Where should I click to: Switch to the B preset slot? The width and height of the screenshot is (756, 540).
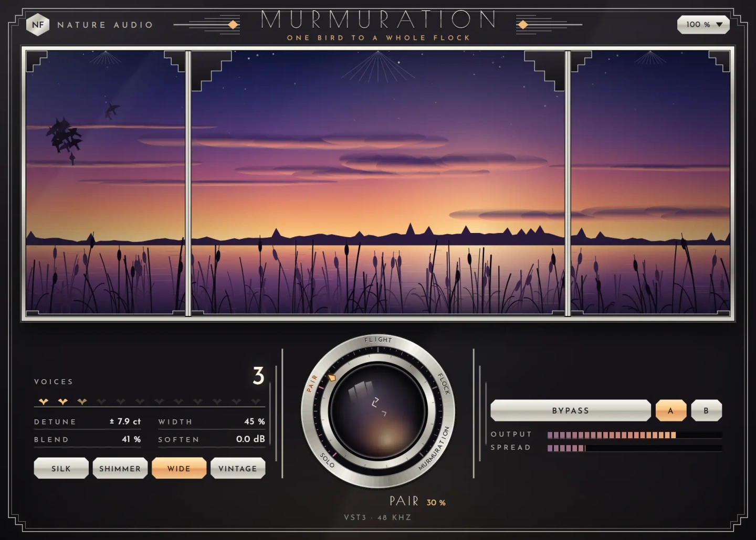point(706,410)
